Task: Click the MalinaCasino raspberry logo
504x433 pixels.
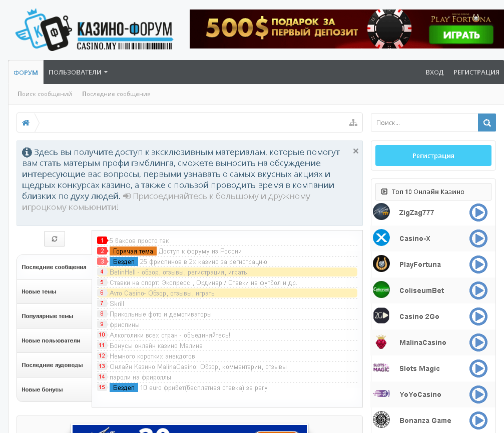Action: click(381, 342)
